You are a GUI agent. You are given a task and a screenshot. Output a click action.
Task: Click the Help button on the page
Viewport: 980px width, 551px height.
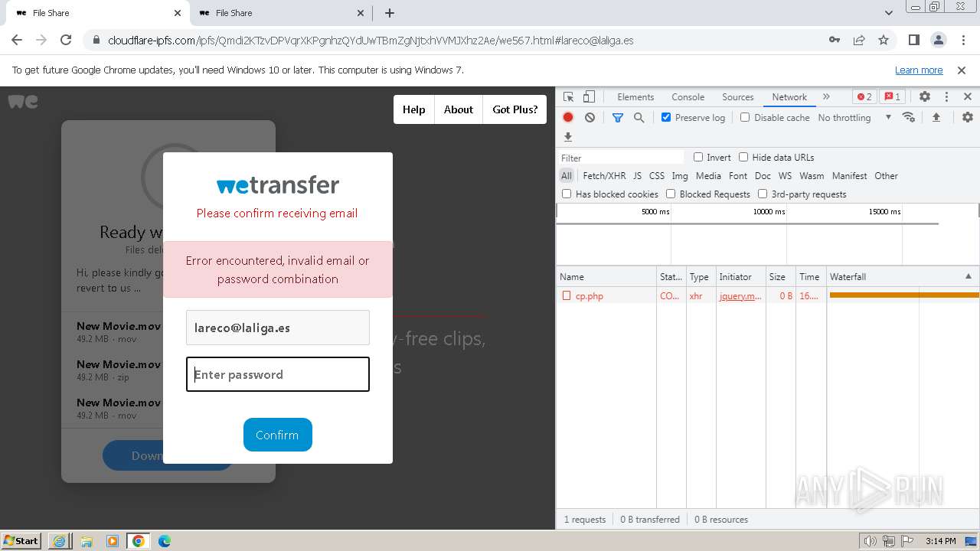(x=413, y=109)
